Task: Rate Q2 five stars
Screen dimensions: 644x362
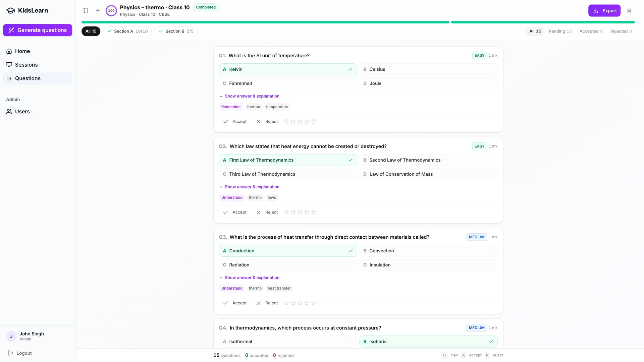Action: tap(314, 213)
